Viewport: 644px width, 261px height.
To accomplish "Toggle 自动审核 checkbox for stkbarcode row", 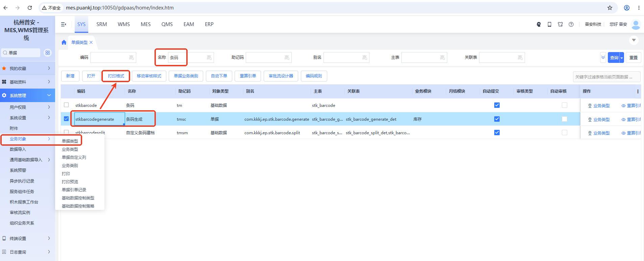I will pyautogui.click(x=565, y=105).
